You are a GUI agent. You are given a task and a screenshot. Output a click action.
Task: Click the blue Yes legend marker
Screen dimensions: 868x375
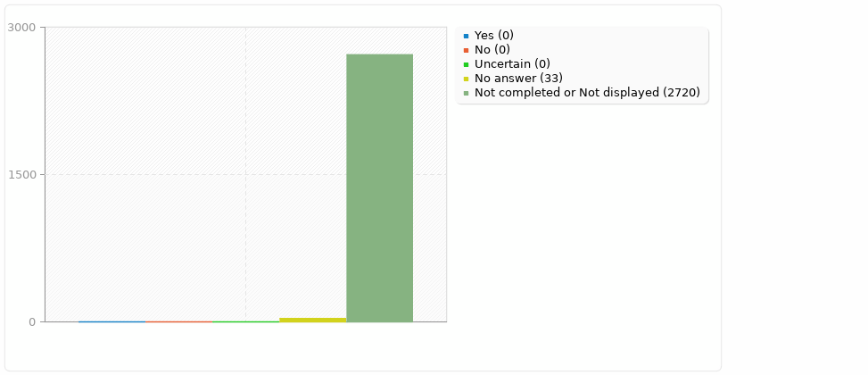pyautogui.click(x=466, y=36)
